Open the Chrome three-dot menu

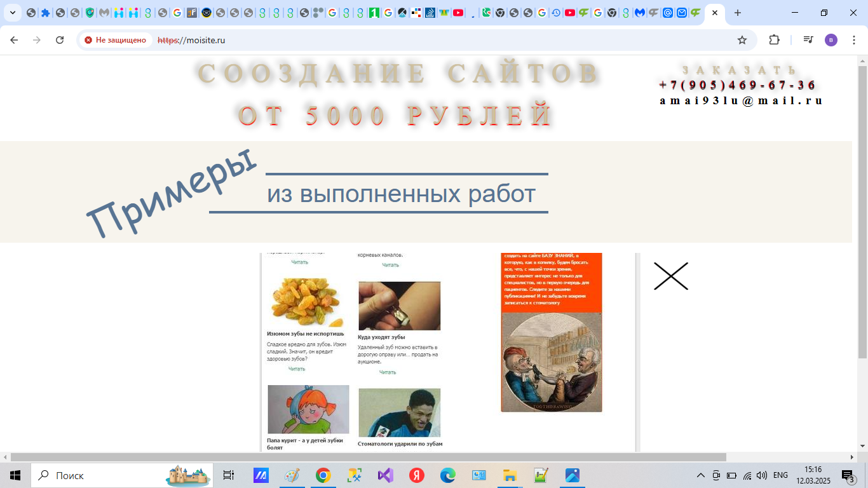pos(853,39)
